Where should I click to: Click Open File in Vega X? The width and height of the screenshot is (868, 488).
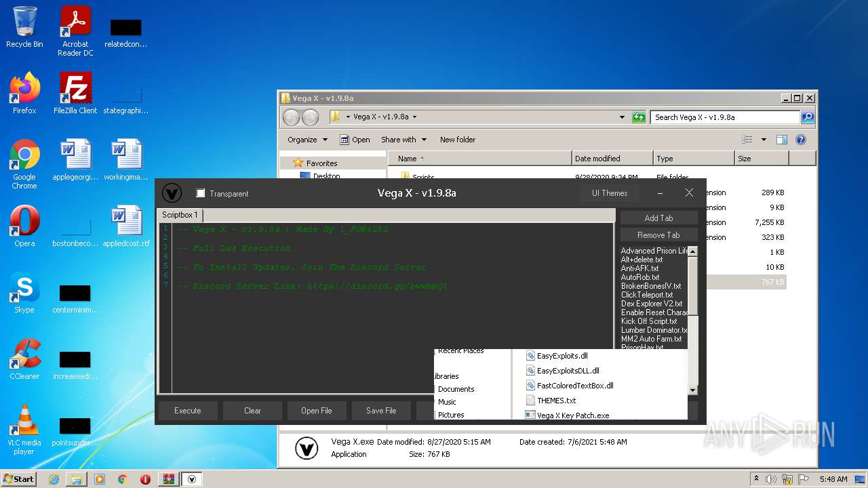pos(317,410)
